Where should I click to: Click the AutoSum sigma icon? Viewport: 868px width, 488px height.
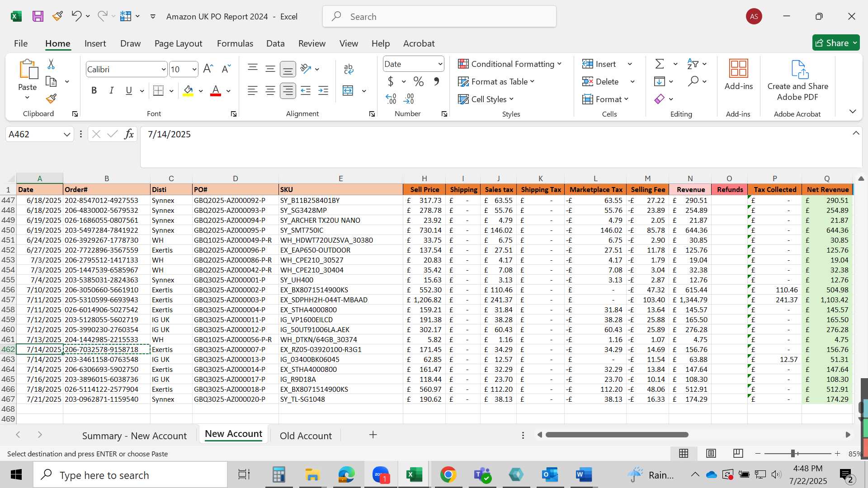pyautogui.click(x=660, y=64)
